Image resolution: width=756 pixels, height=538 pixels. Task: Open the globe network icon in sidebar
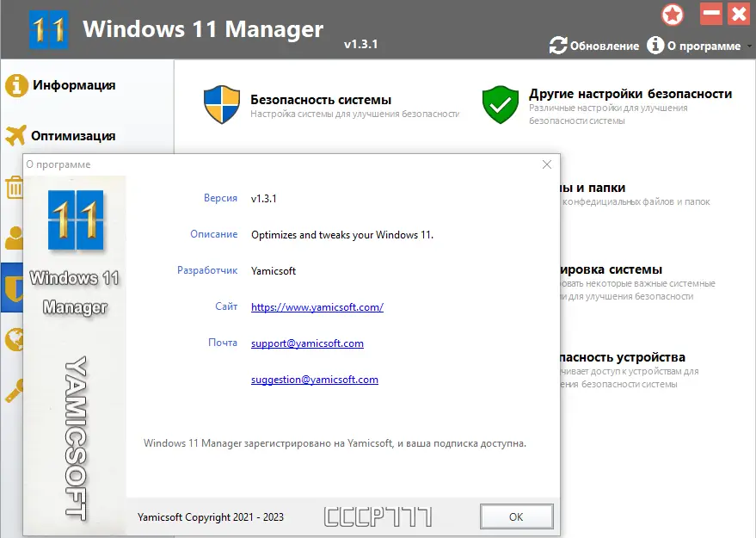pyautogui.click(x=15, y=342)
